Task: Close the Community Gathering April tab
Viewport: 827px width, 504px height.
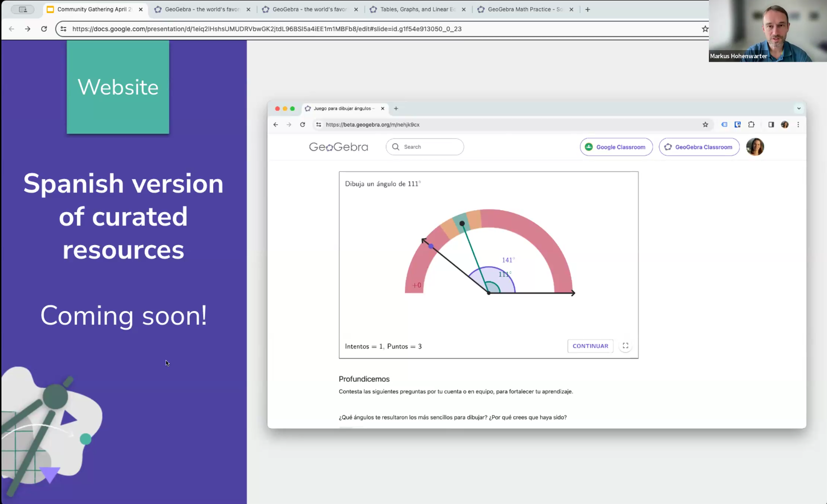Action: (141, 10)
